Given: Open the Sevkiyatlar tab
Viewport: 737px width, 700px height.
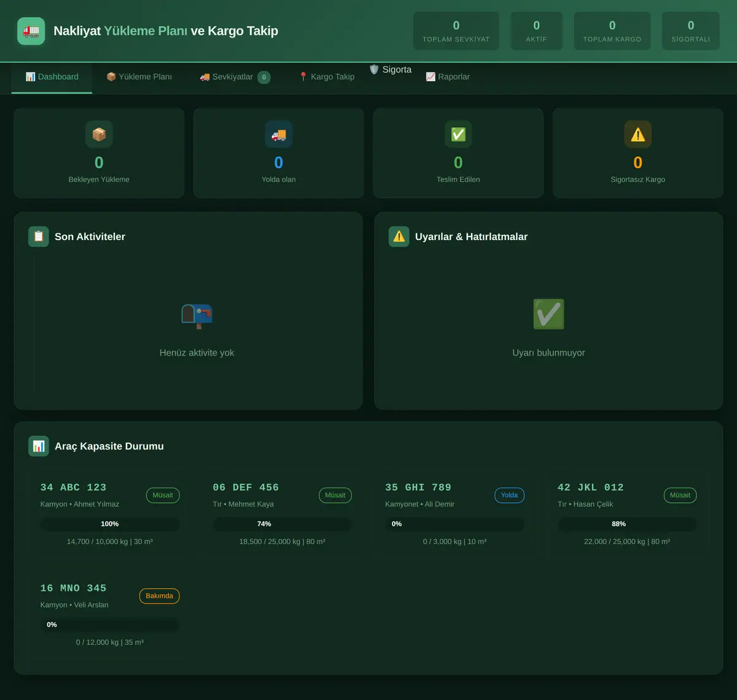Looking at the screenshot, I should [x=235, y=77].
